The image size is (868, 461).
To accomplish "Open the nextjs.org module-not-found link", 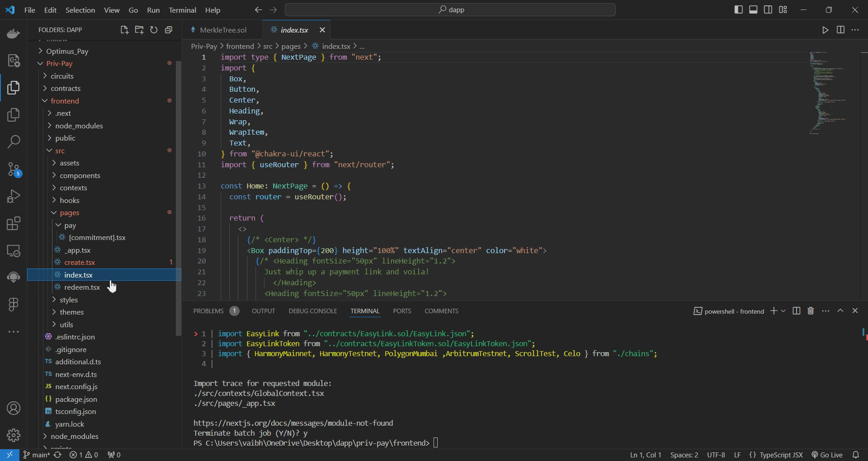I will click(x=293, y=423).
